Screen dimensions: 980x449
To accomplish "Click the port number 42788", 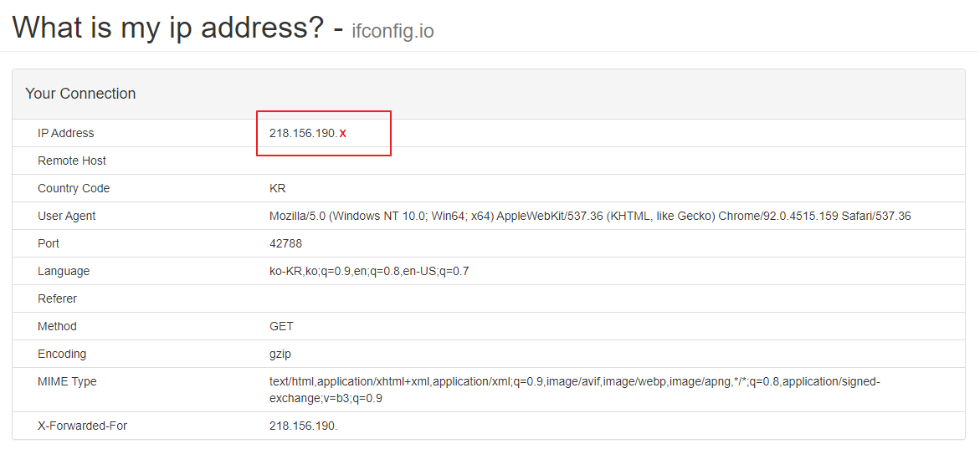I will (285, 243).
